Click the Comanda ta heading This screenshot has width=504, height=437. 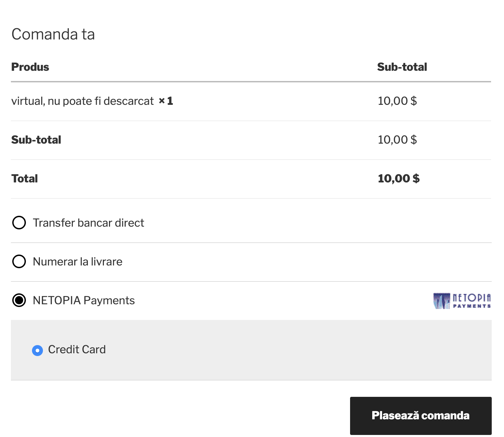coord(53,34)
